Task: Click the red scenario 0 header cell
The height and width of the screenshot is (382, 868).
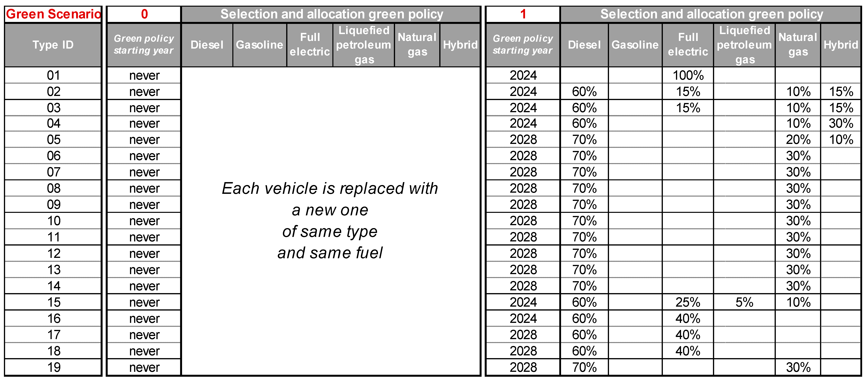Action: click(144, 14)
